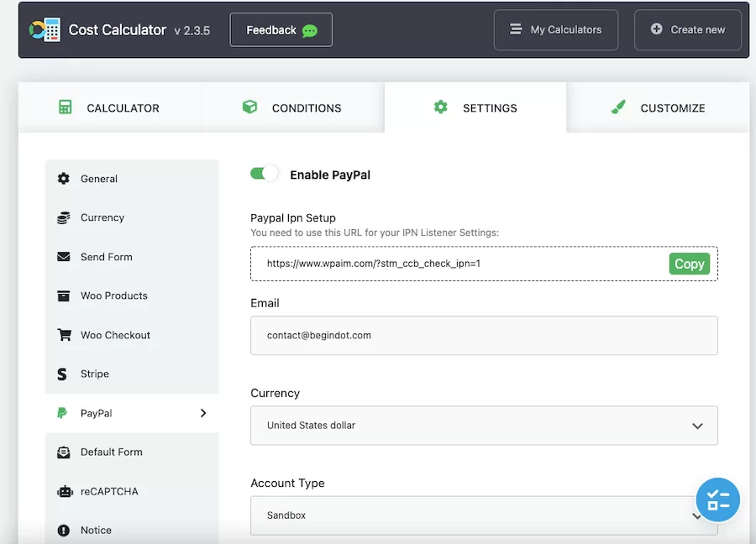Click the floating chat settings bubble
Viewport: 756px width, 544px height.
click(718, 500)
